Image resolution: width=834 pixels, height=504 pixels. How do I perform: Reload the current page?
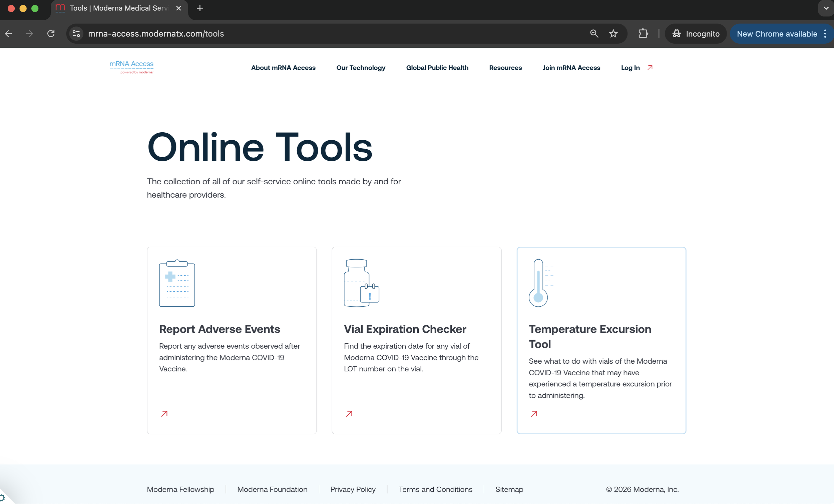click(x=51, y=34)
